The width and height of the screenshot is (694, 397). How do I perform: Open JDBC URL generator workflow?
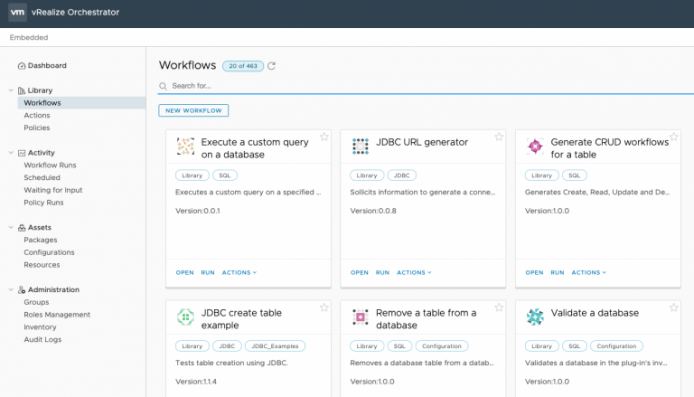coord(359,273)
